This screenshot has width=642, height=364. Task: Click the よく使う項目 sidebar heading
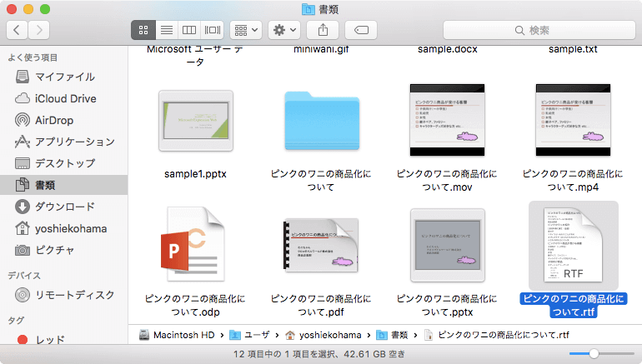(x=33, y=57)
